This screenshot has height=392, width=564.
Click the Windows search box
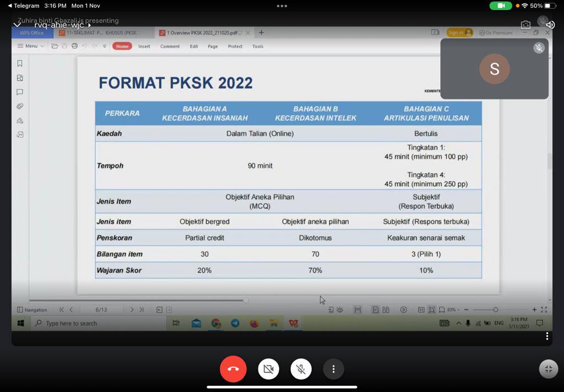[99, 323]
